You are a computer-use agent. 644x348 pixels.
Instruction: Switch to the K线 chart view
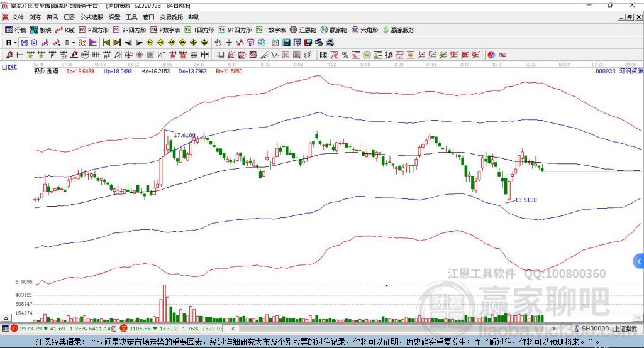tap(65, 30)
